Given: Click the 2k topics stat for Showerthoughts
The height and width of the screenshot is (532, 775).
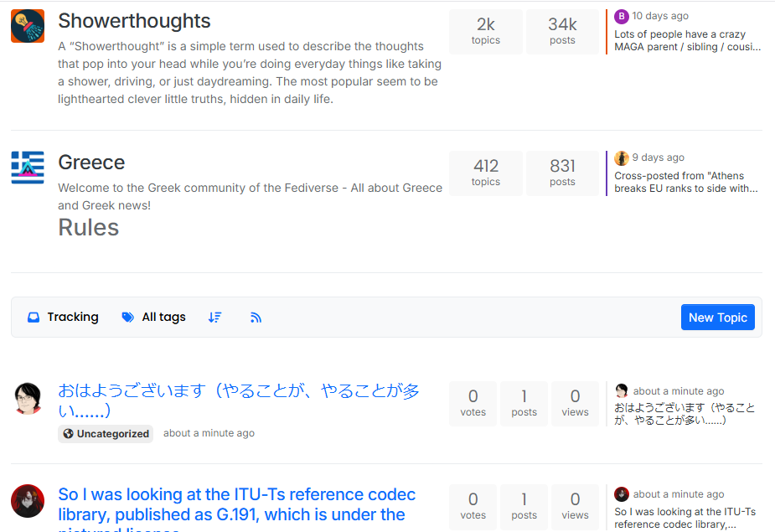Looking at the screenshot, I should coord(485,31).
